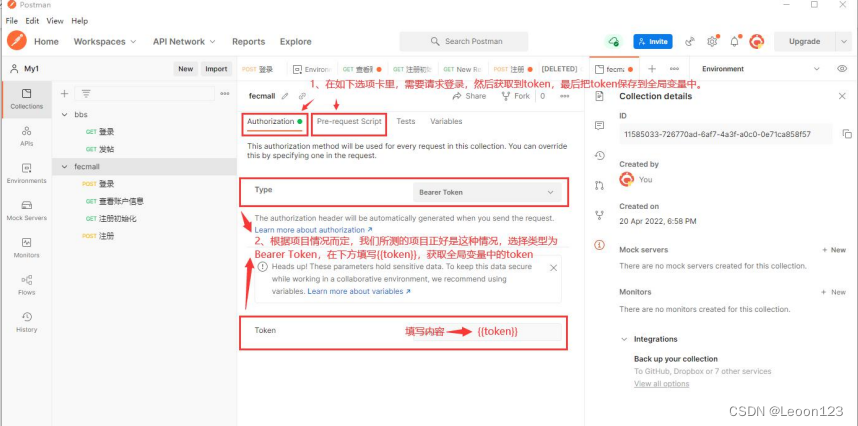858x426 pixels.
Task: Click the Postman logo icon
Action: tap(17, 41)
